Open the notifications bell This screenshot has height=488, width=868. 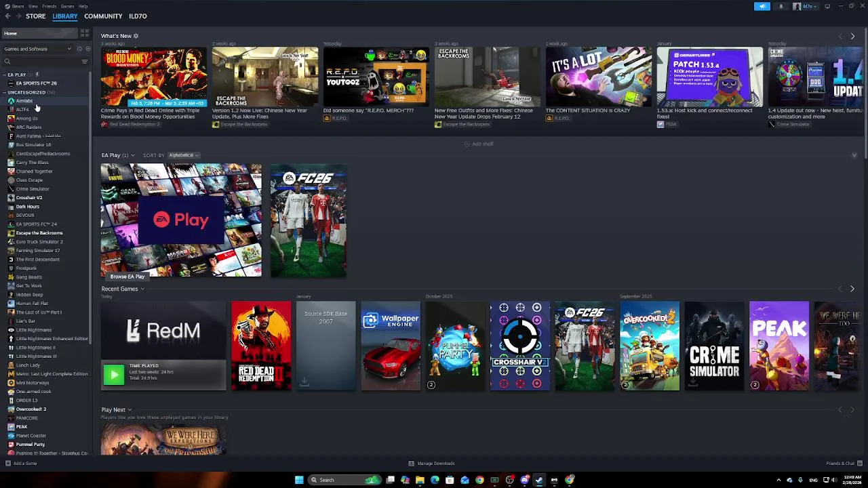[x=781, y=6]
